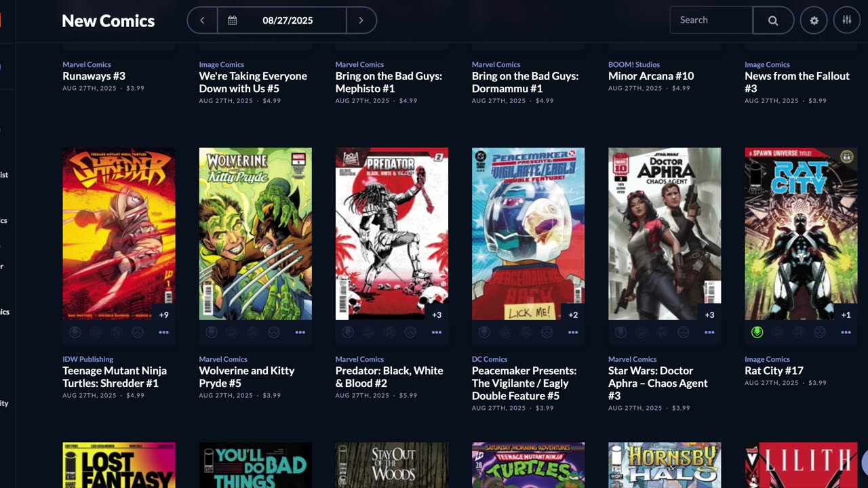Open Doctor Aphra Chaos Agent cover
This screenshot has height=488, width=868.
[x=665, y=234]
